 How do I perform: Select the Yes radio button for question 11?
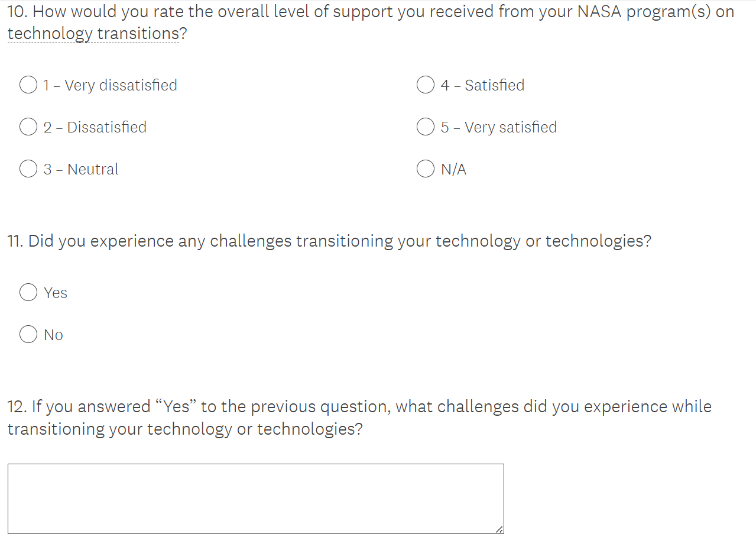coord(28,293)
